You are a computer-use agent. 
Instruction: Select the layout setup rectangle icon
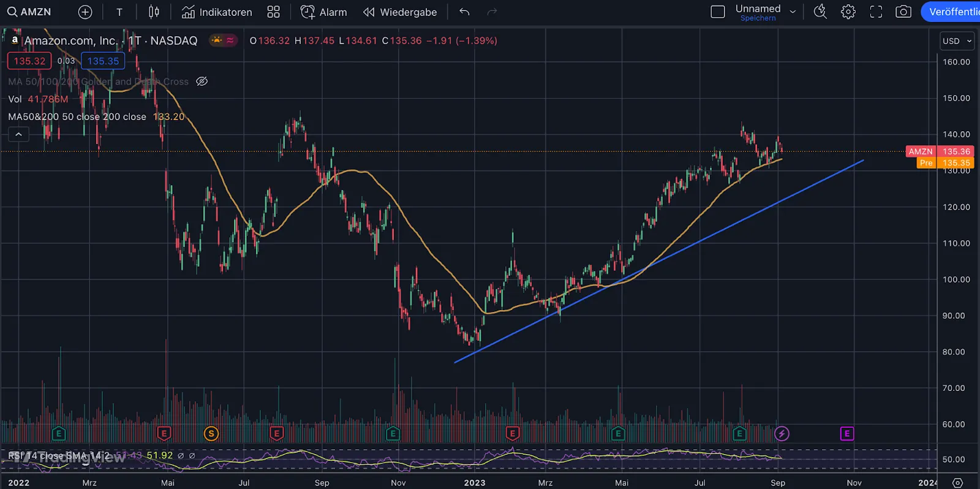(x=718, y=12)
